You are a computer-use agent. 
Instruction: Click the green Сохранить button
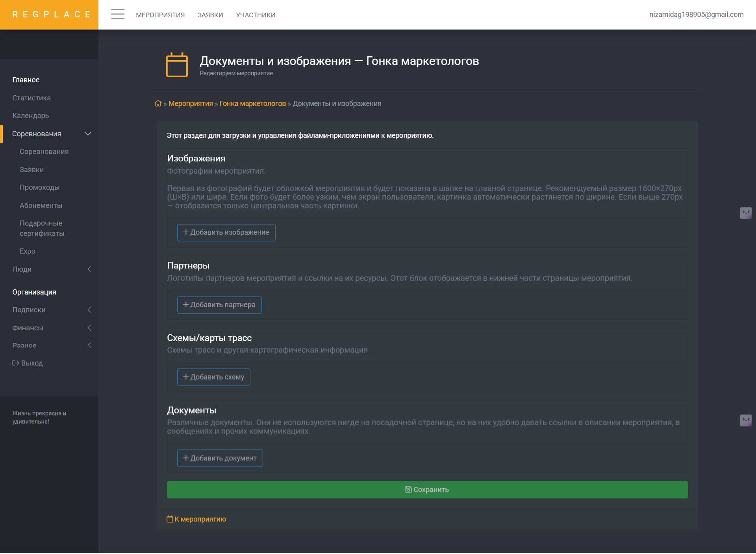[x=427, y=489]
